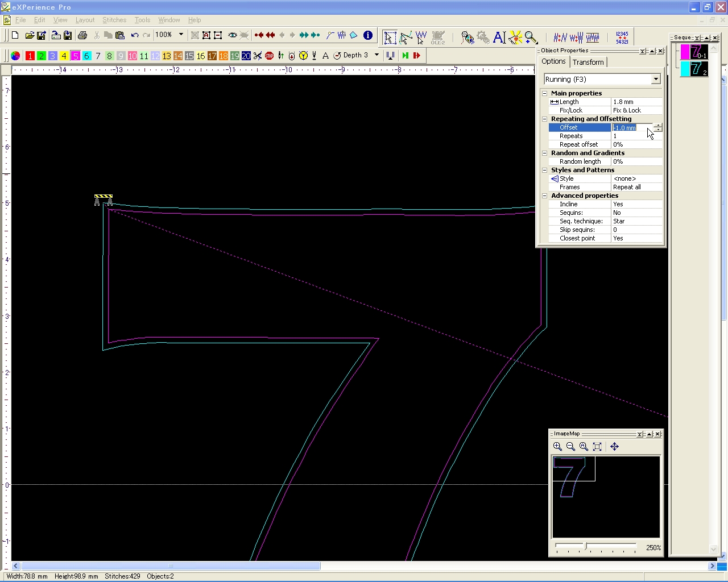This screenshot has height=582, width=728.
Task: Collapse the Main properties section
Action: [544, 93]
